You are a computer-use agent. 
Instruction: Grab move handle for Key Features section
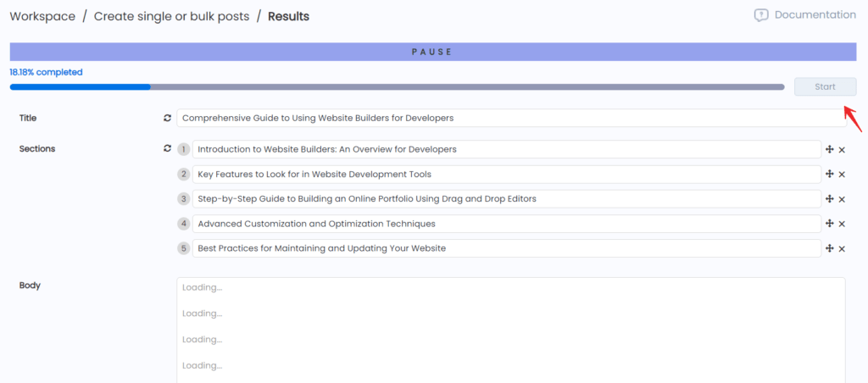click(x=829, y=174)
